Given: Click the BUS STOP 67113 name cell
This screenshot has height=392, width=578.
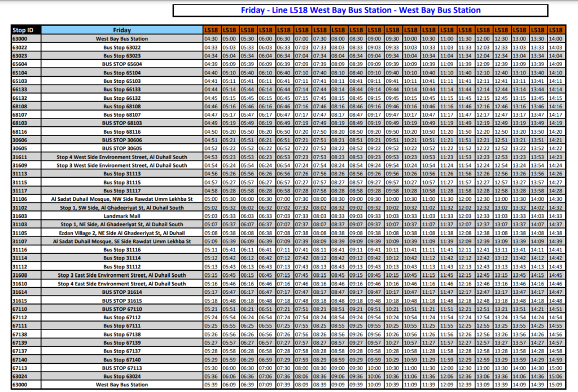Looking at the screenshot, I should pos(121,368).
